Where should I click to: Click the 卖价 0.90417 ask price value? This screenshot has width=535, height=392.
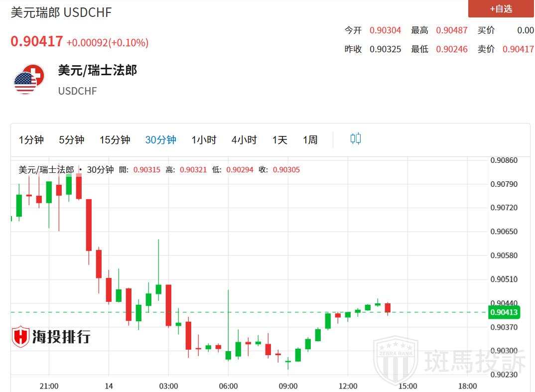point(518,49)
